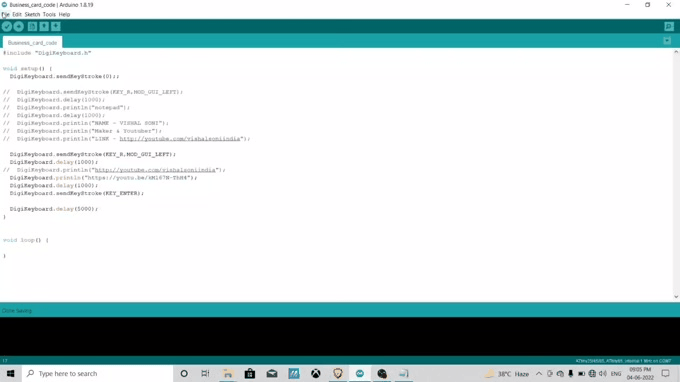Viewport: 680px width, 382px height.
Task: Open the blue pen app icon in taskbar
Action: tap(294, 373)
